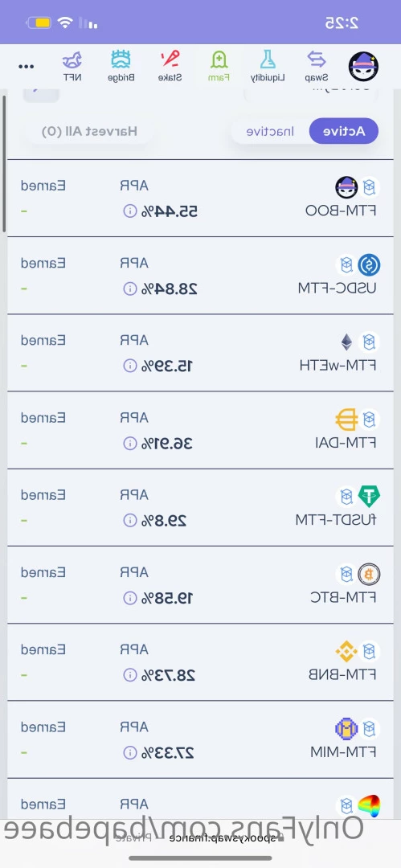
Task: Expand the FTM-wETH farm row
Action: point(200,353)
